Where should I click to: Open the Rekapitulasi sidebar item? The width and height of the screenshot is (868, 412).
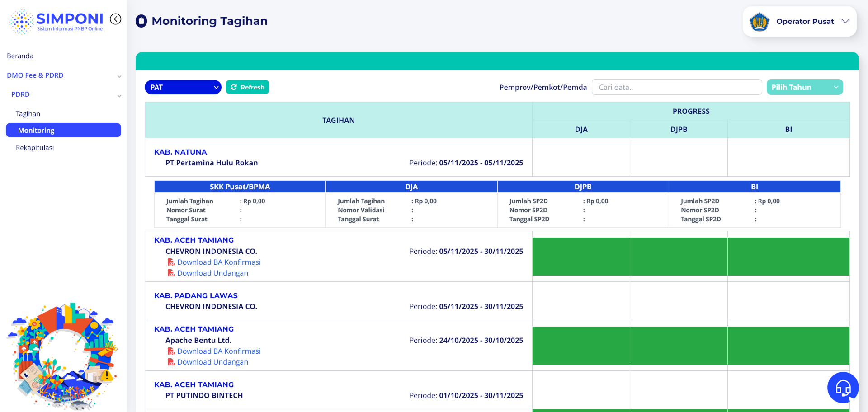[35, 148]
